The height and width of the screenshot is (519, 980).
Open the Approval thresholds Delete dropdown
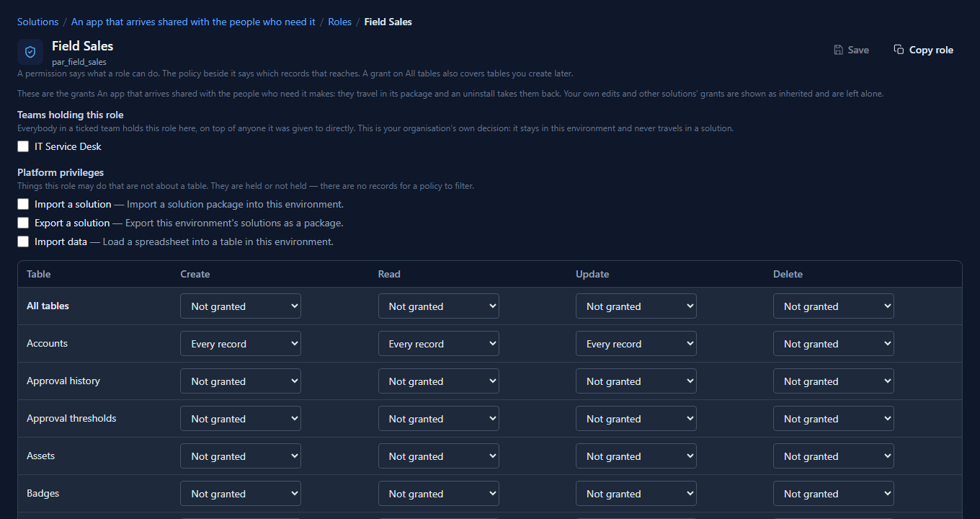point(833,419)
